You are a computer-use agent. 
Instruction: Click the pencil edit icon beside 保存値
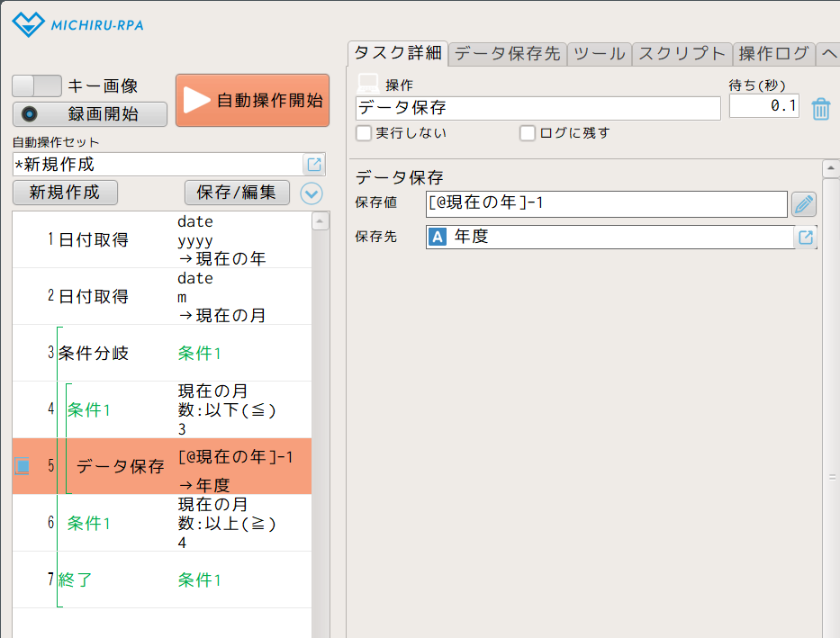coord(803,204)
